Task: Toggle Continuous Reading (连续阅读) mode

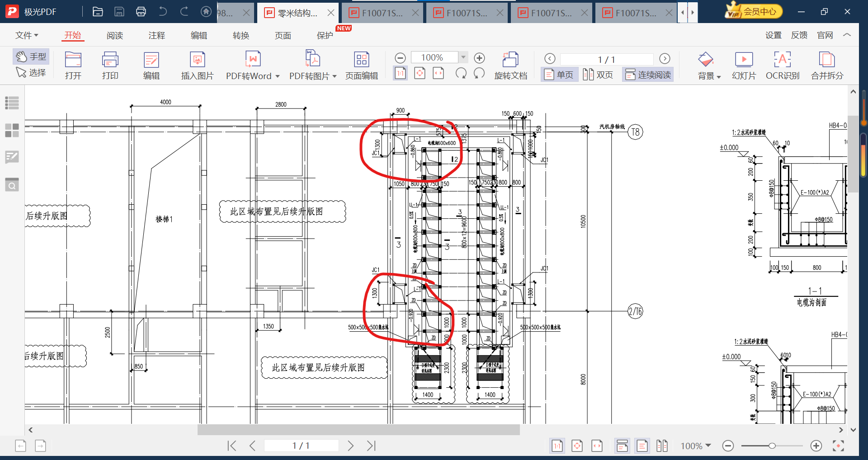Action: [648, 75]
